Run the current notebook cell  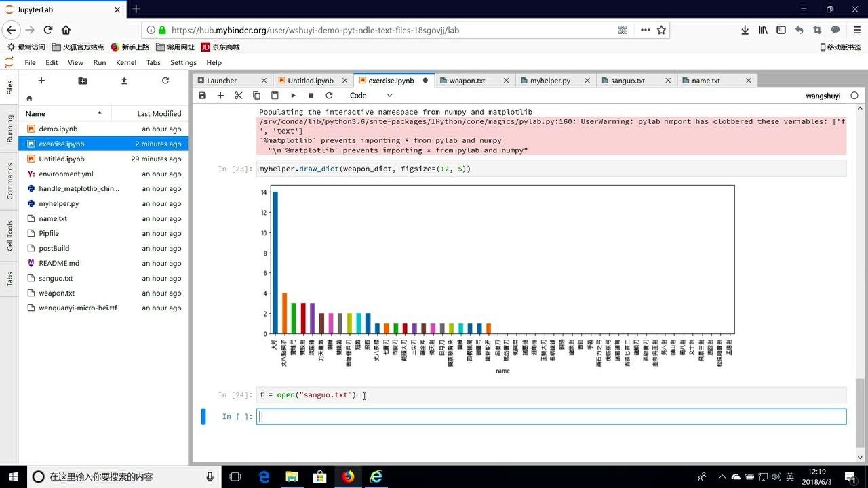(x=293, y=95)
